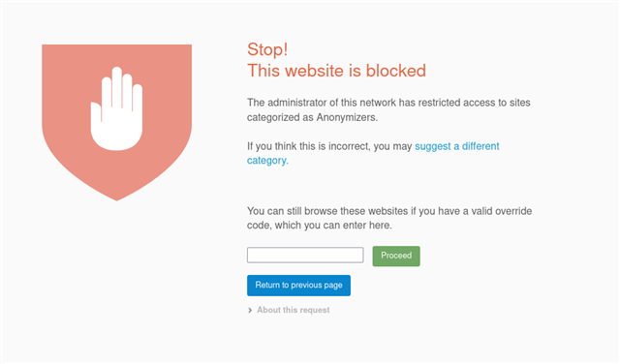
Task: Click the white hand stop symbol
Action: point(116,108)
